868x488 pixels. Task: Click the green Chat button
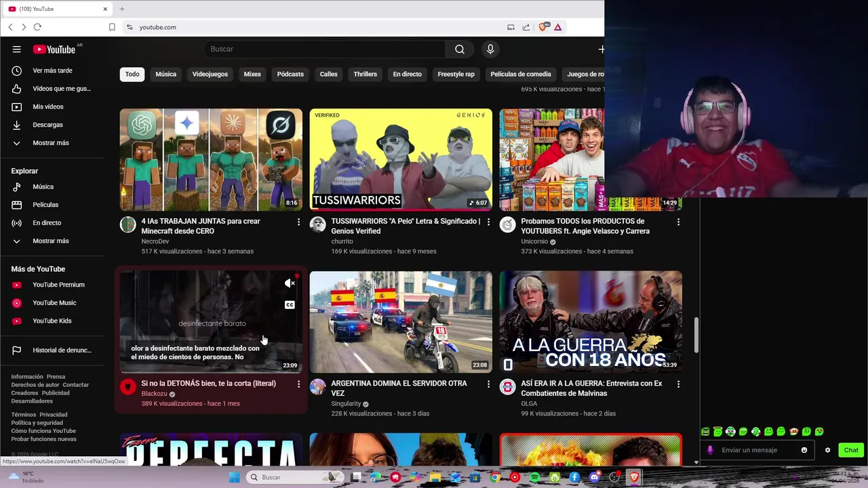tap(851, 450)
